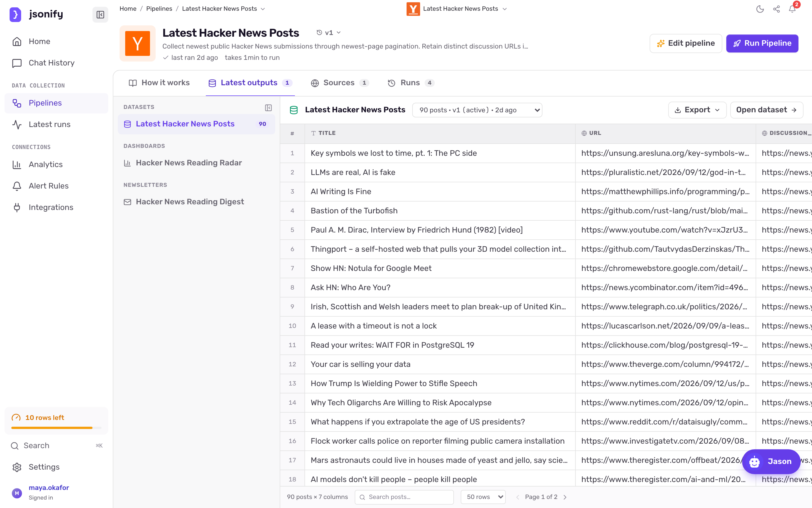
Task: Click title 'A lease with a timeout is not a lock'
Action: click(x=374, y=326)
